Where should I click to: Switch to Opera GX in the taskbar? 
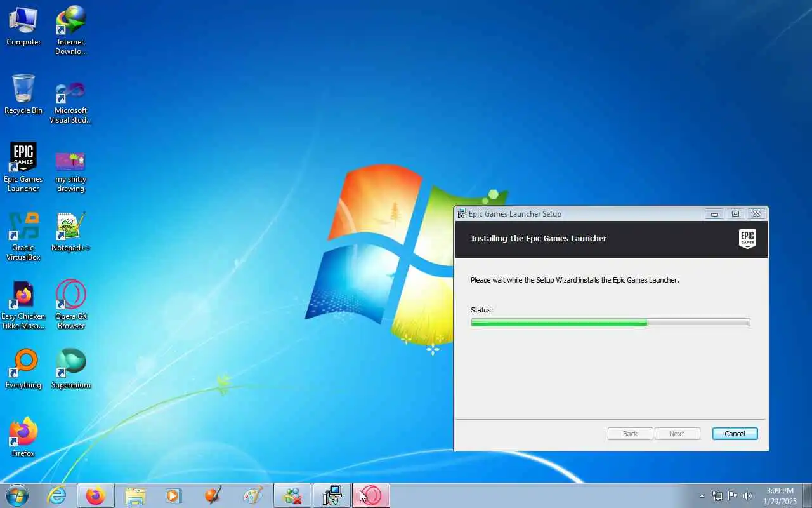[371, 495]
